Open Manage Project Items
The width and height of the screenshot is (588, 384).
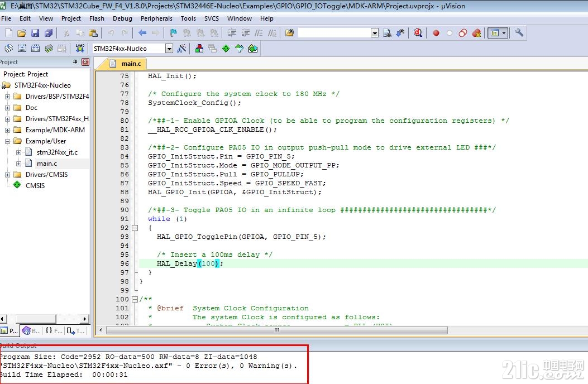tap(199, 49)
